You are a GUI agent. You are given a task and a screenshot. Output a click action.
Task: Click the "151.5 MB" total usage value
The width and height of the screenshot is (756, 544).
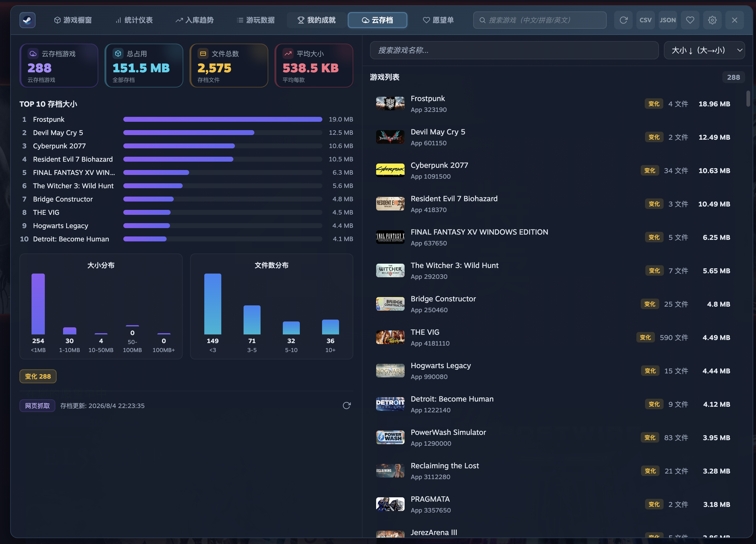141,68
